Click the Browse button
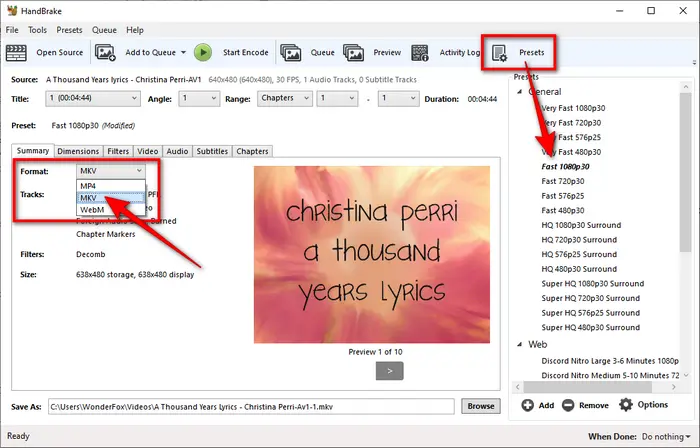 [481, 406]
